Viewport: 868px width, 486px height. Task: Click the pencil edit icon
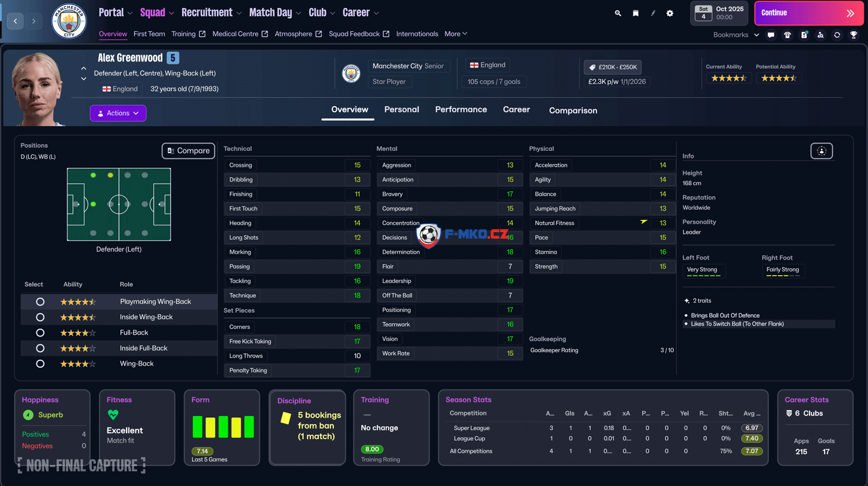tap(653, 13)
